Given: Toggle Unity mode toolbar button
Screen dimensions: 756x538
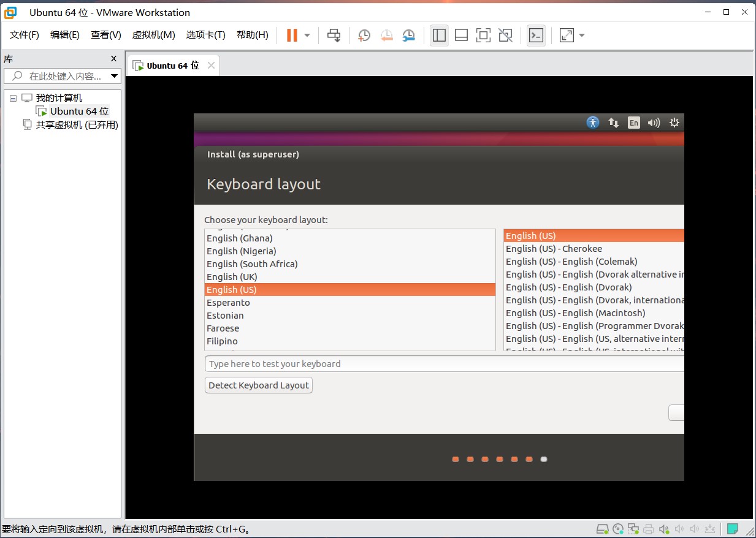Looking at the screenshot, I should coord(505,36).
